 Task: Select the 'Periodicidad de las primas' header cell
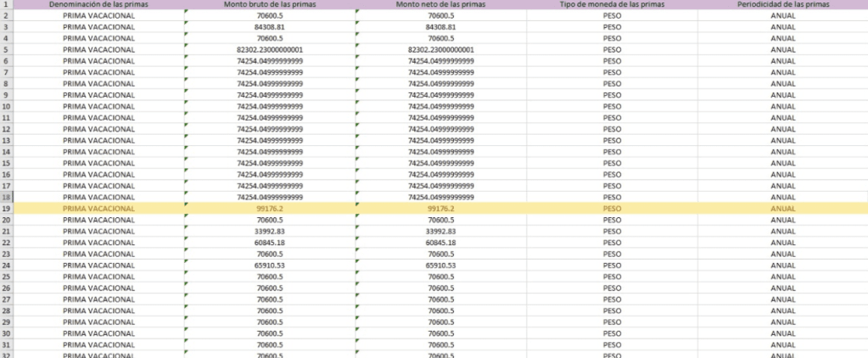click(x=782, y=5)
